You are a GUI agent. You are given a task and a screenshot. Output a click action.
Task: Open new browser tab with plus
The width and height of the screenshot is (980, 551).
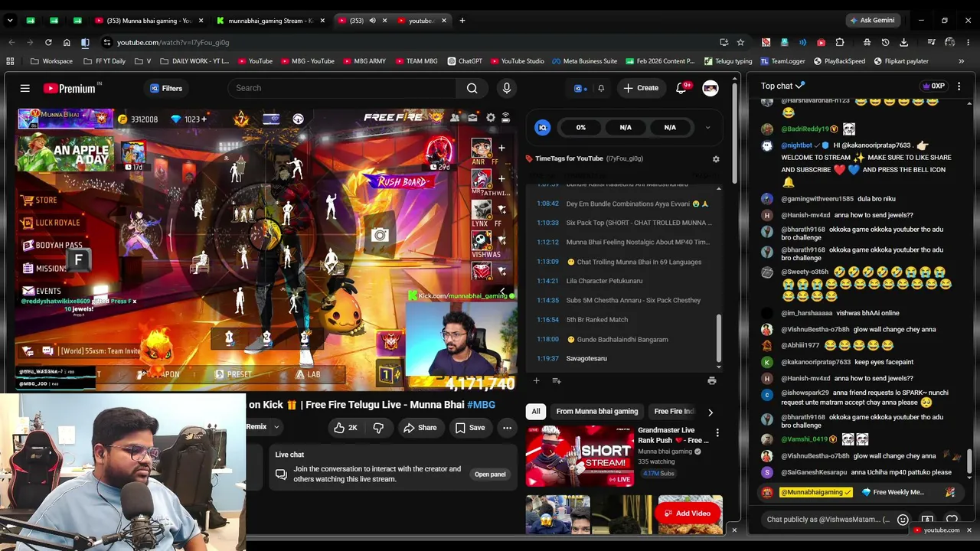(462, 21)
